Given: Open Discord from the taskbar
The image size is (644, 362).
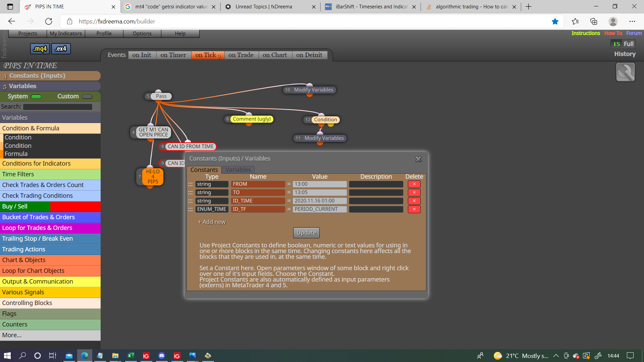Looking at the screenshot, I should pyautogui.click(x=162, y=356).
